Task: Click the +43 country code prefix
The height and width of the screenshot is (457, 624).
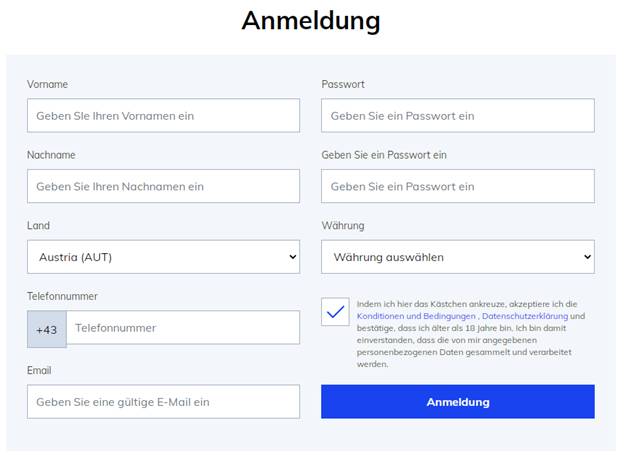Action: (47, 330)
